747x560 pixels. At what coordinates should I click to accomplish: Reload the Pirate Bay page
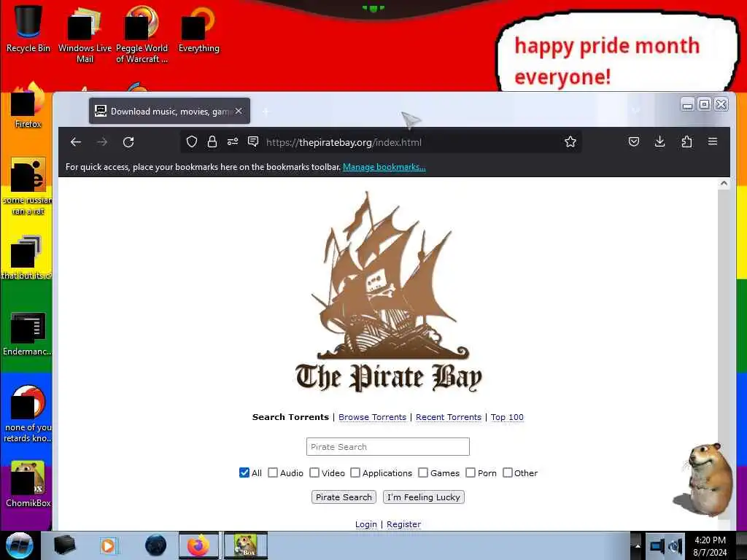[128, 142]
